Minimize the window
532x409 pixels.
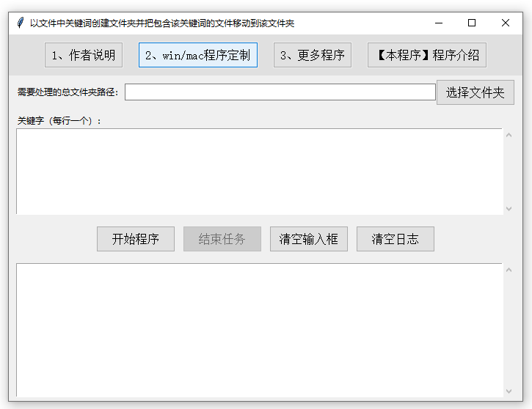(x=439, y=23)
